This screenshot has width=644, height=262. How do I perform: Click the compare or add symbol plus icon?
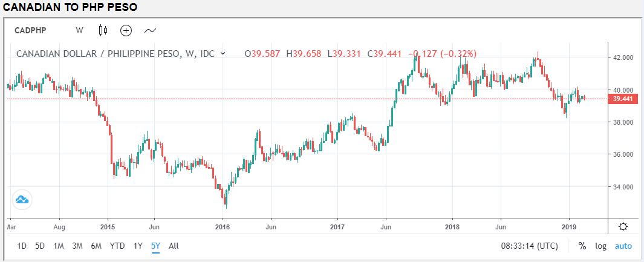tap(126, 30)
